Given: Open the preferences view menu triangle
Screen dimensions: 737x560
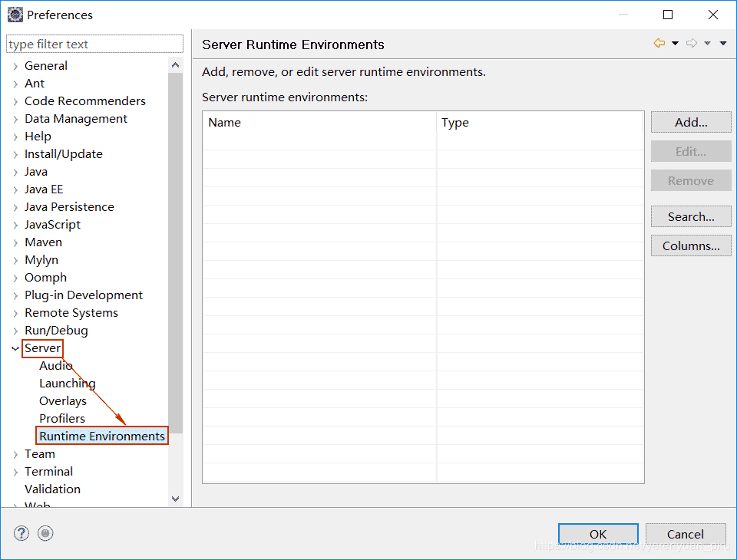Looking at the screenshot, I should (723, 43).
